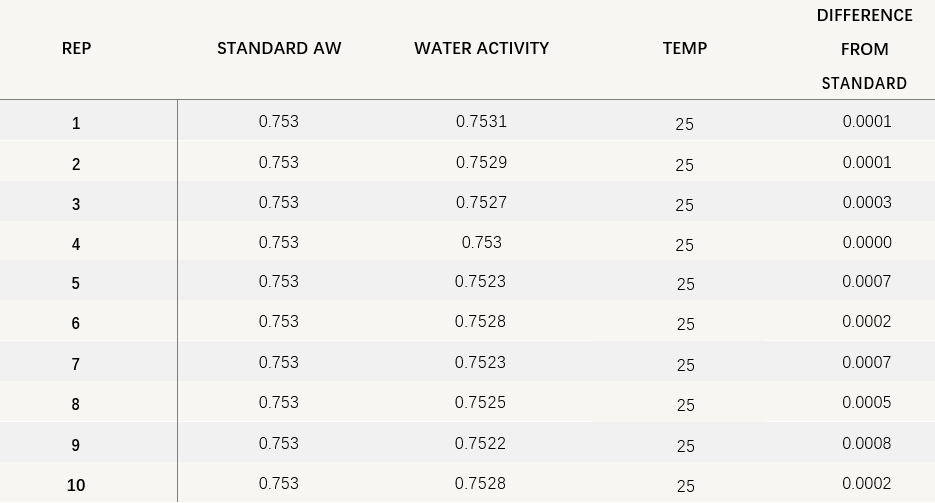Click the 0.0003 difference value
Screen dimensions: 935x503
867,202
